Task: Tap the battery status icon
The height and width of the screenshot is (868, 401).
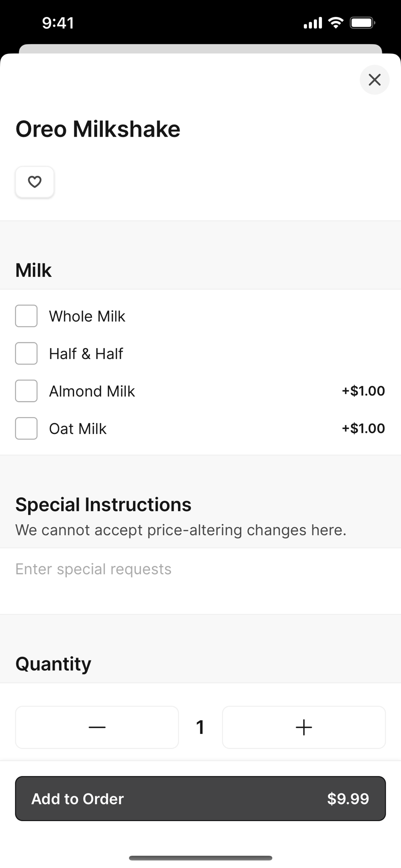Action: [362, 23]
